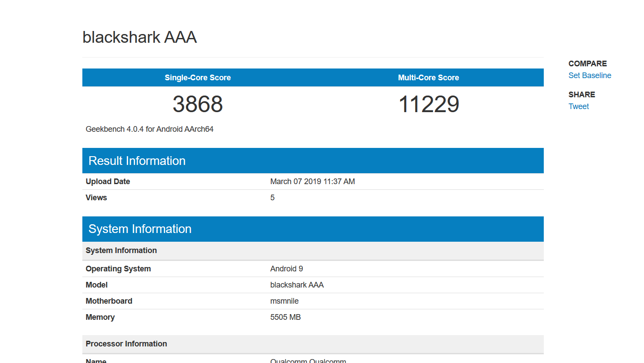Select the multi-core value 11229
This screenshot has height=363, width=644.
coord(429,104)
